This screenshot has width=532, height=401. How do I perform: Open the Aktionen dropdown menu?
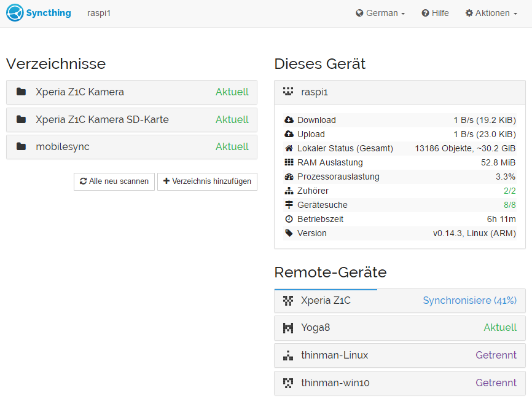point(491,13)
